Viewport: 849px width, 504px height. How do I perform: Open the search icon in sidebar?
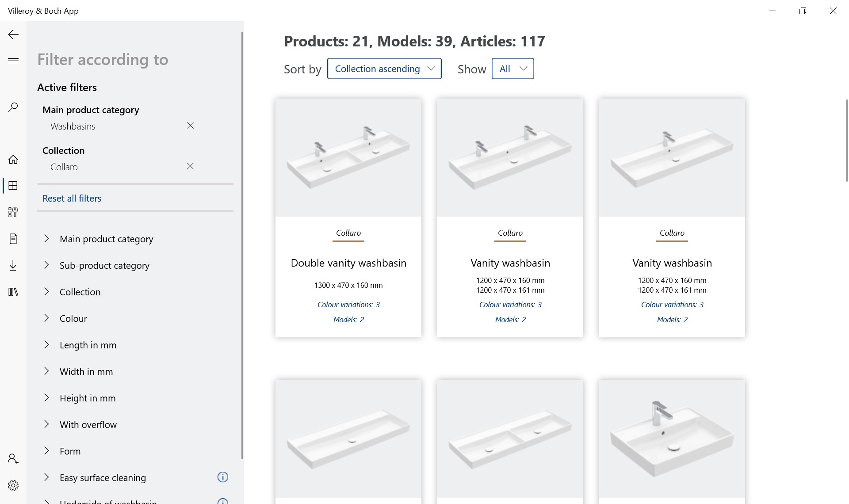pyautogui.click(x=13, y=107)
